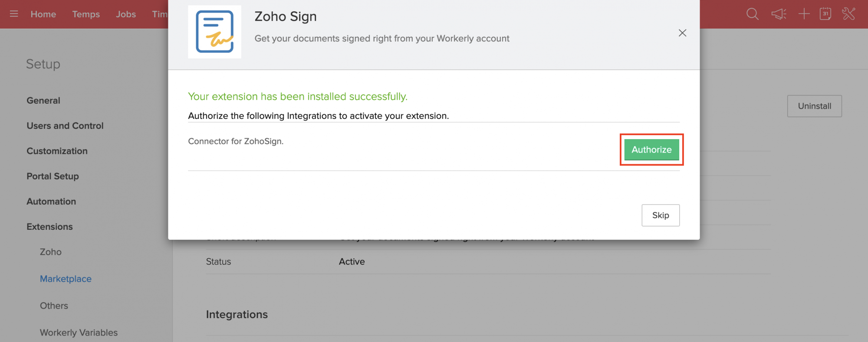Open the calendar icon in header
The width and height of the screenshot is (868, 342).
coord(825,14)
